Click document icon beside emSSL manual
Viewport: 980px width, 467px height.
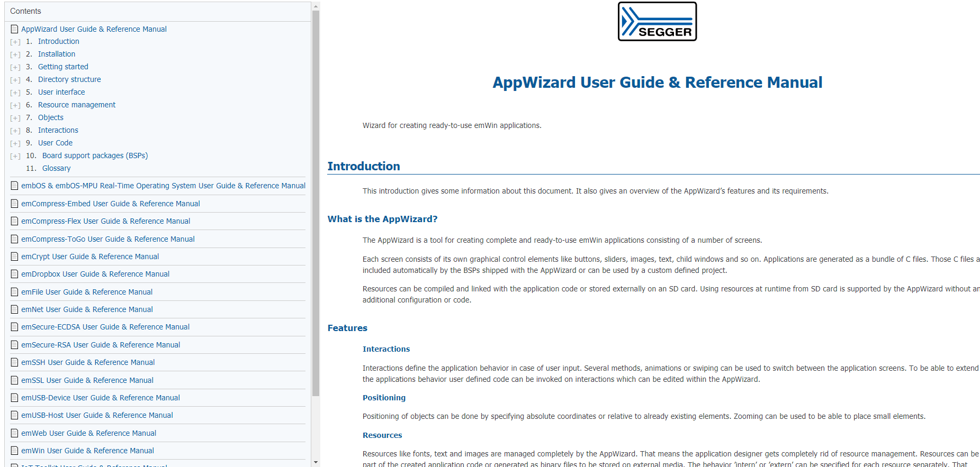(15, 380)
